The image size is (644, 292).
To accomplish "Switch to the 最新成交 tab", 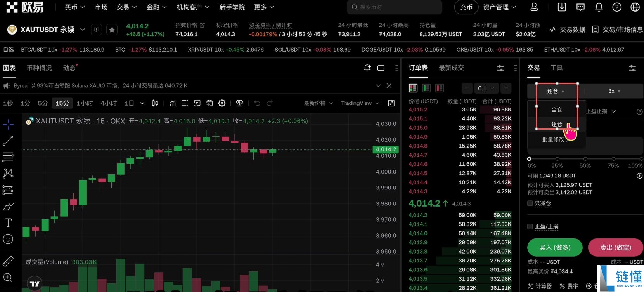I will pyautogui.click(x=451, y=68).
